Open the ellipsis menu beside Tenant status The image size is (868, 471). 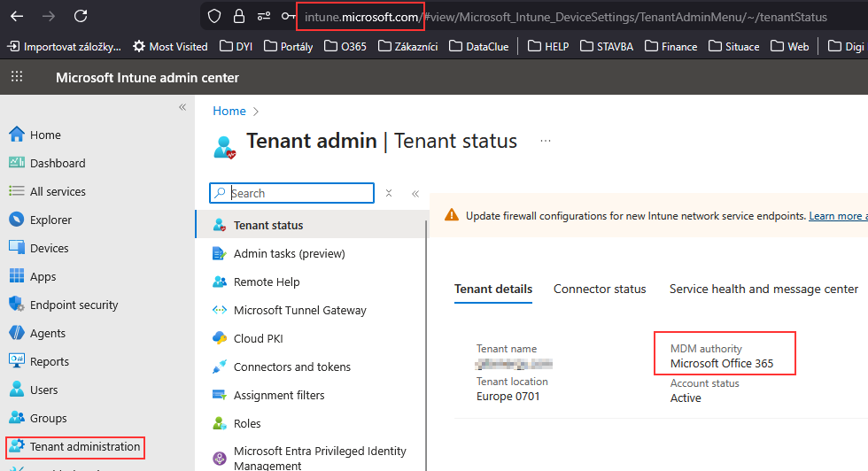point(546,141)
